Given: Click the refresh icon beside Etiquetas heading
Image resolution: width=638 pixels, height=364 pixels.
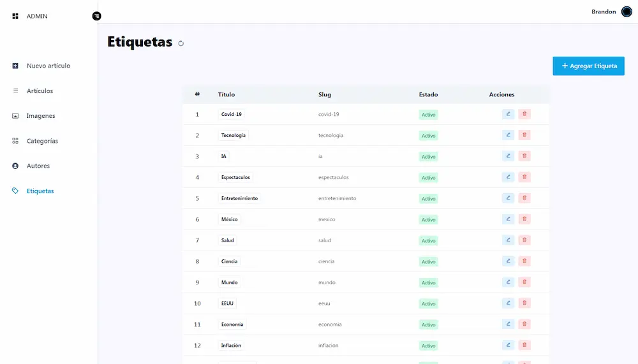Looking at the screenshot, I should coord(181,43).
